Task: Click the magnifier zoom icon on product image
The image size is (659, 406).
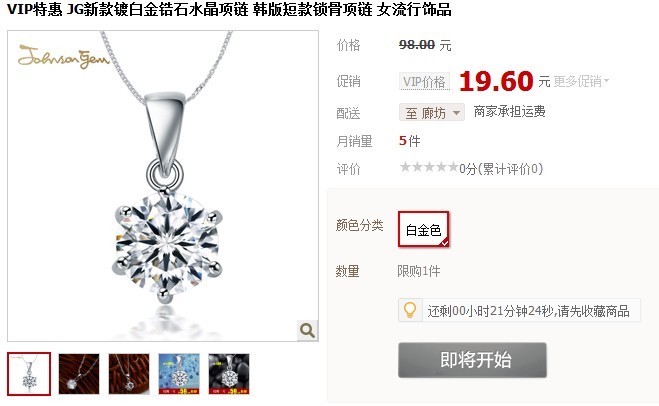Action: 307,330
